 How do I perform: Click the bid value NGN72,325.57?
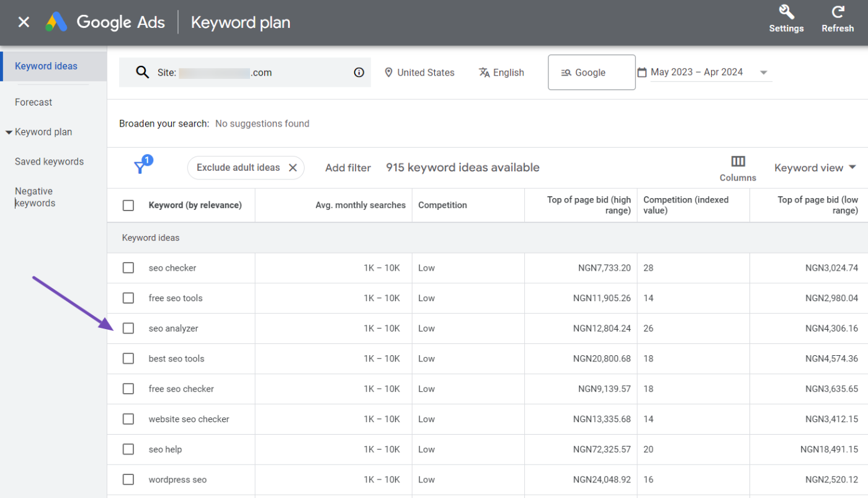[x=602, y=450]
